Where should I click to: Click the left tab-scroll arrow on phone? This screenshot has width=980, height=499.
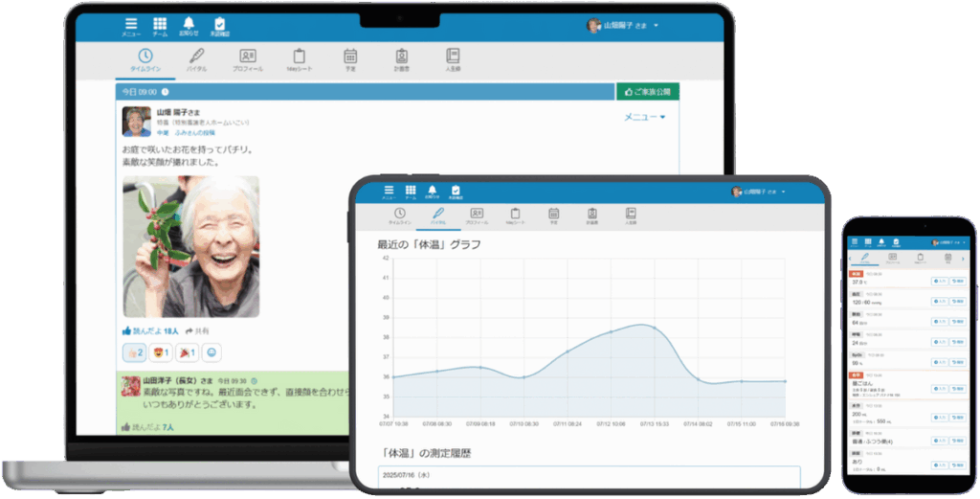tap(851, 259)
